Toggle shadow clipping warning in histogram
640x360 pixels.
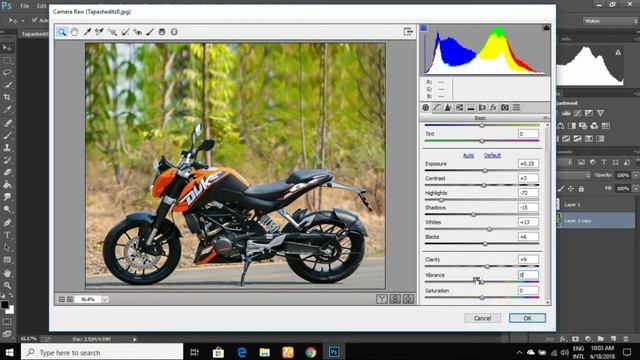(424, 28)
